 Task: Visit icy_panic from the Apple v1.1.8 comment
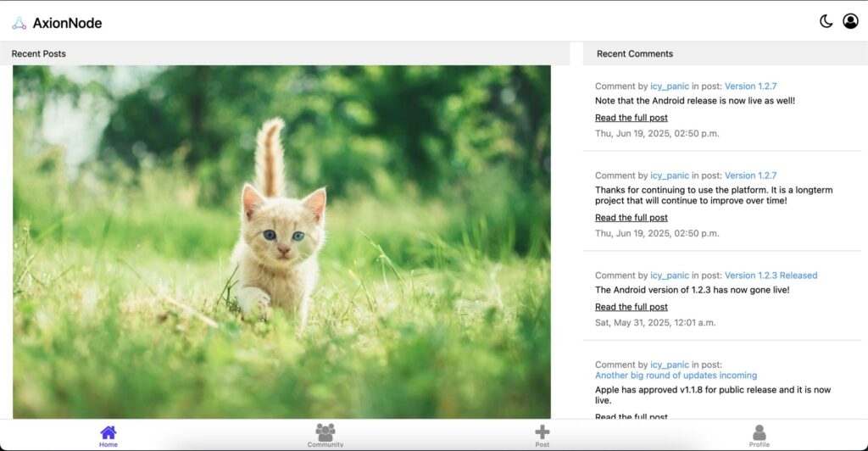pyautogui.click(x=669, y=365)
